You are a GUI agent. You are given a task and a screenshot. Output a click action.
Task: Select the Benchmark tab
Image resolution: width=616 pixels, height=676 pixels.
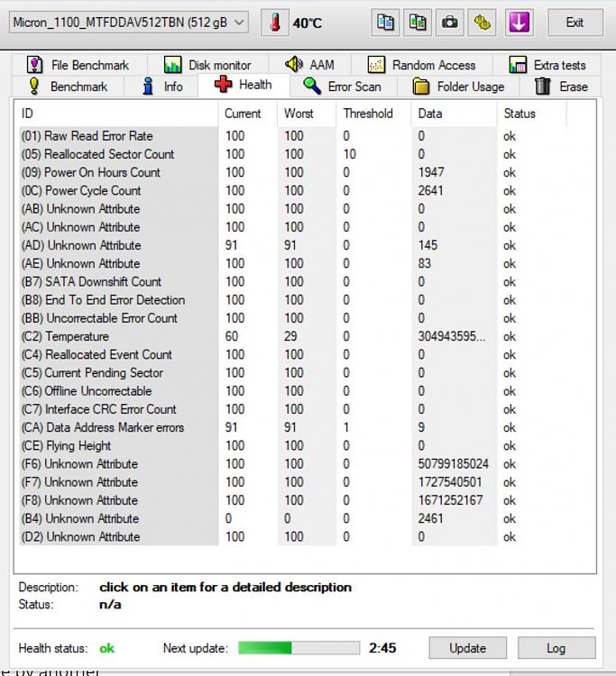tap(69, 87)
